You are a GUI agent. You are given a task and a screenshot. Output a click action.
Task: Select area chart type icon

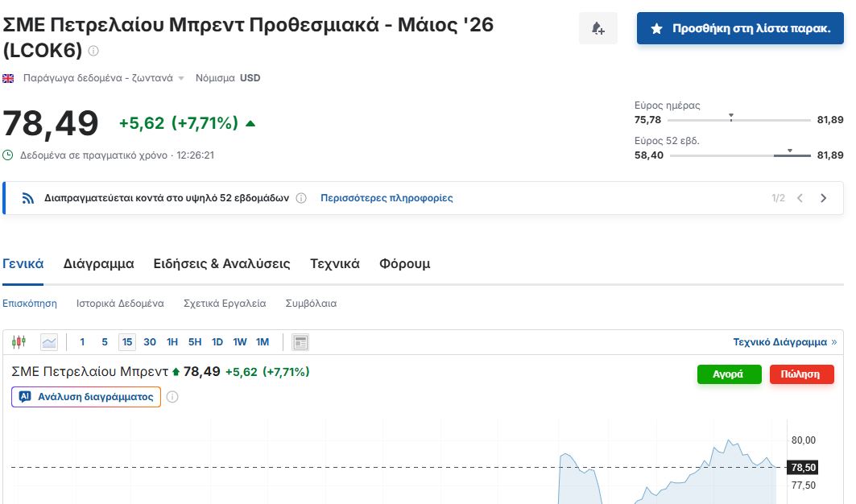49,342
